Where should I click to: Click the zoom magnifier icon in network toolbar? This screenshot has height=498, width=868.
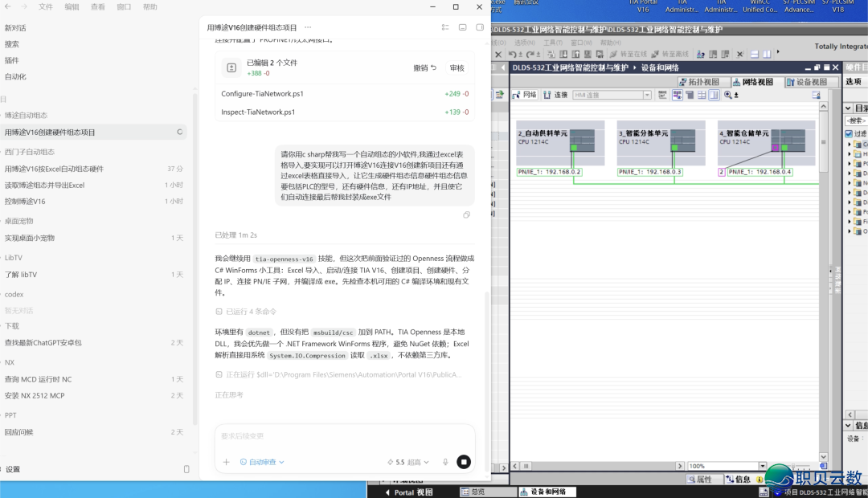(x=728, y=95)
